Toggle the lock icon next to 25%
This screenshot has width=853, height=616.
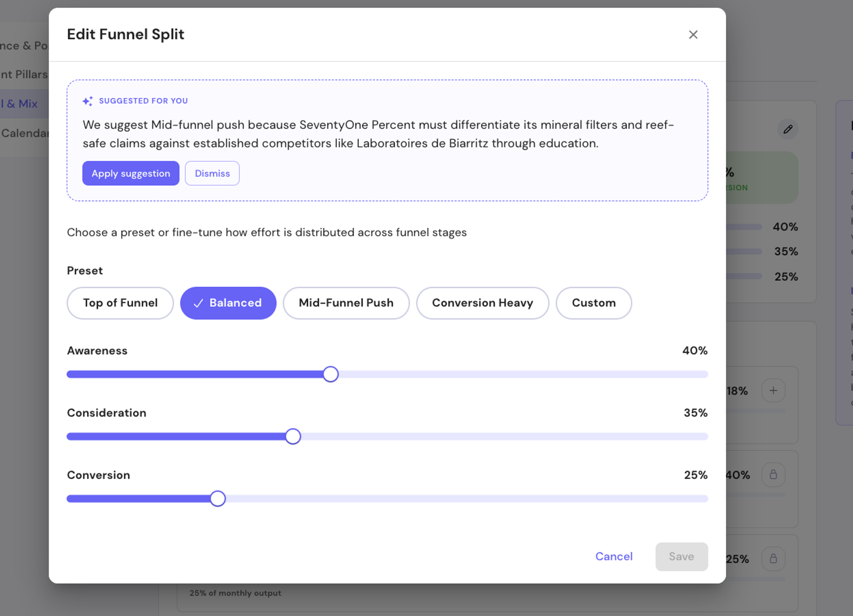[773, 558]
